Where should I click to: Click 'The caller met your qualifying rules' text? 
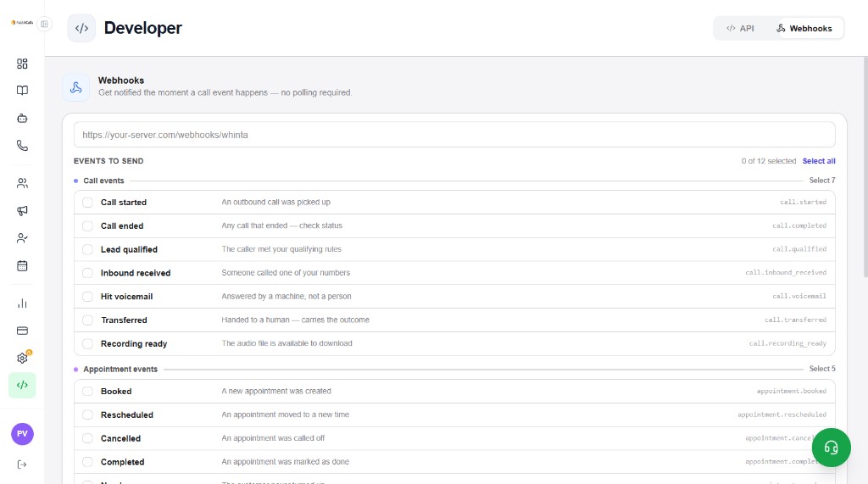[x=281, y=249]
